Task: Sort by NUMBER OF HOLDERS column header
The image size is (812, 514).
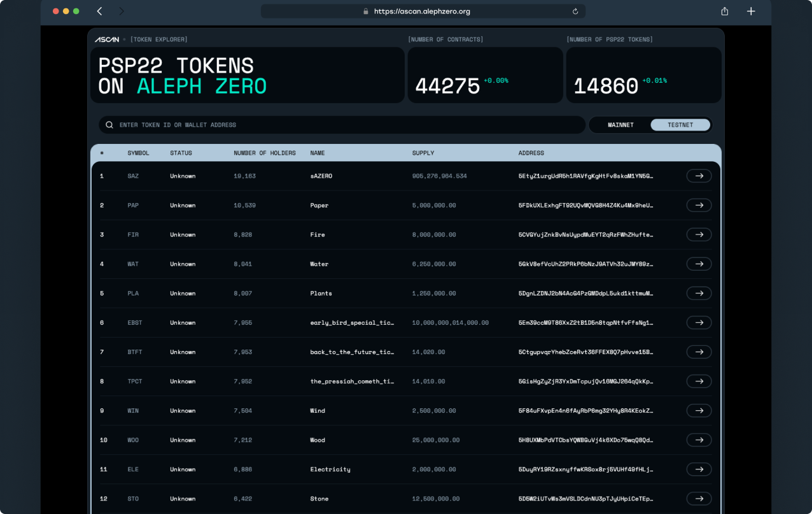Action: click(x=265, y=153)
